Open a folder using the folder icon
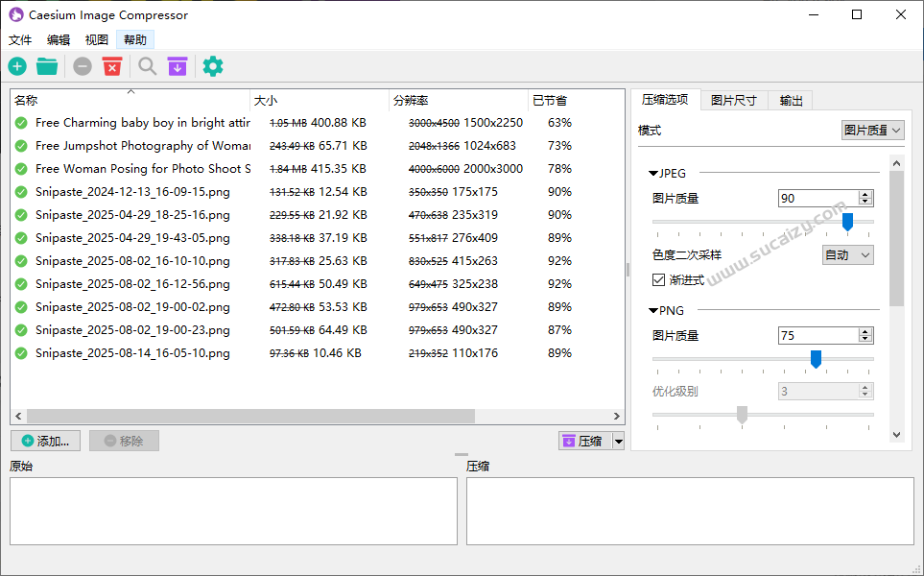Image resolution: width=924 pixels, height=576 pixels. click(x=48, y=66)
